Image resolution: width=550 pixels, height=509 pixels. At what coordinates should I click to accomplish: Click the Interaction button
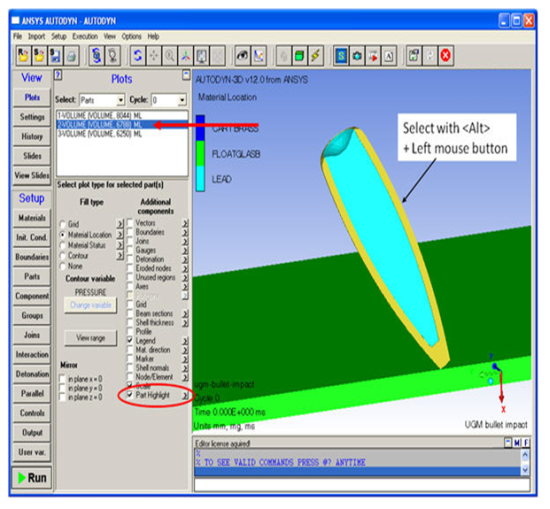pyautogui.click(x=32, y=354)
